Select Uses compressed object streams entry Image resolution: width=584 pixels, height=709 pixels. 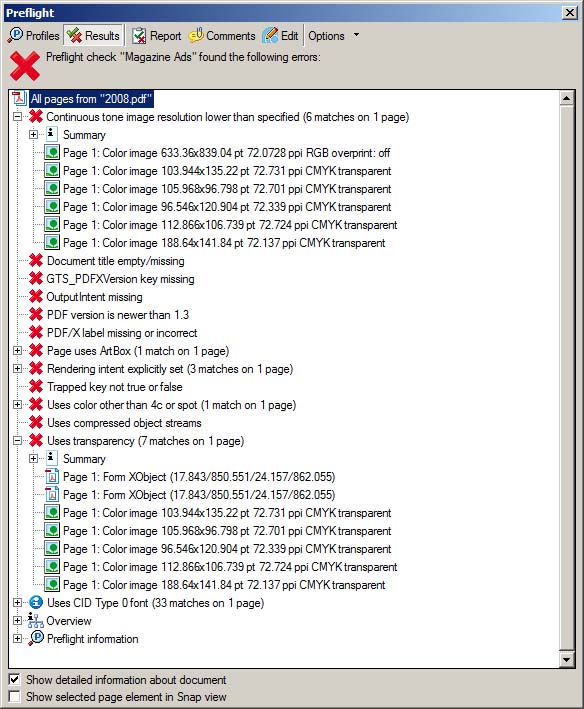tap(124, 423)
